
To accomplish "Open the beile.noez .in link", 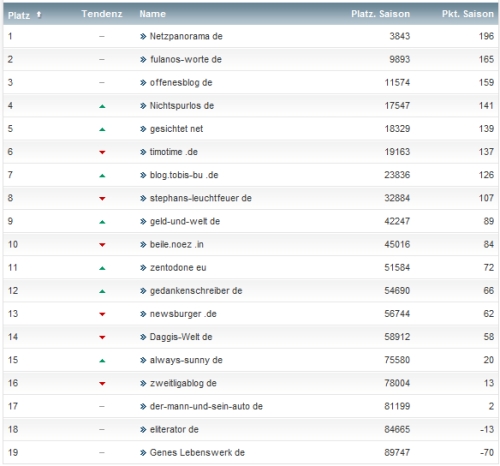I will tap(177, 244).
